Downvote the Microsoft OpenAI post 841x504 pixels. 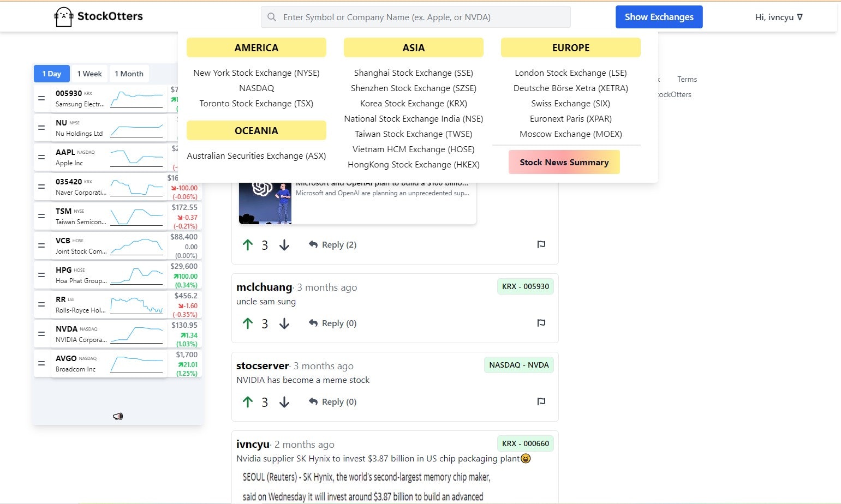[x=284, y=245]
